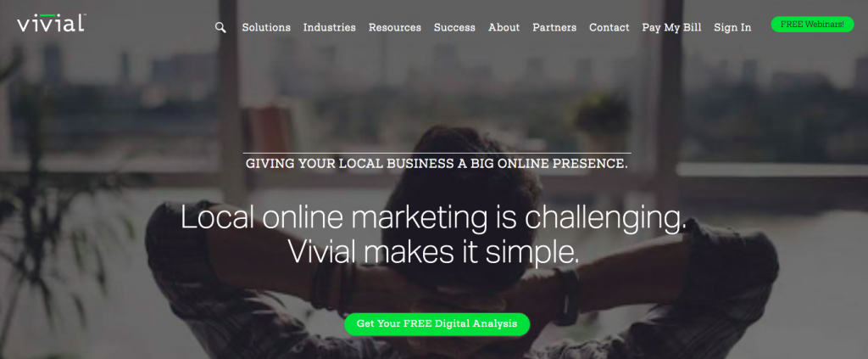868x359 pixels.
Task: Click Sign In in header
Action: 732,27
